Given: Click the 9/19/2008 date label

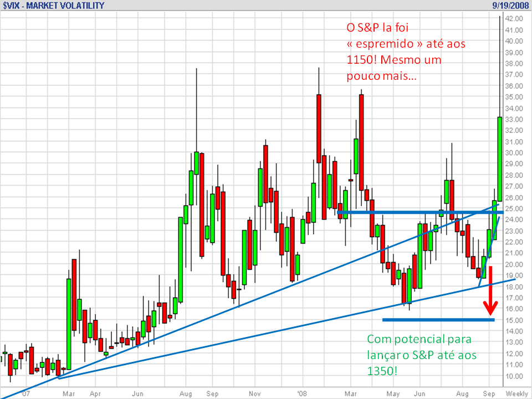Looking at the screenshot, I should [510, 6].
